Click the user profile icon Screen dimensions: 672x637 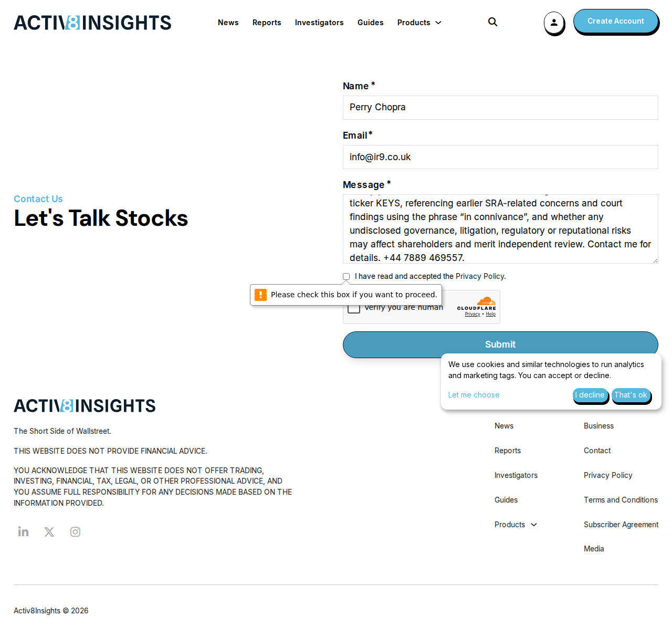coord(554,23)
